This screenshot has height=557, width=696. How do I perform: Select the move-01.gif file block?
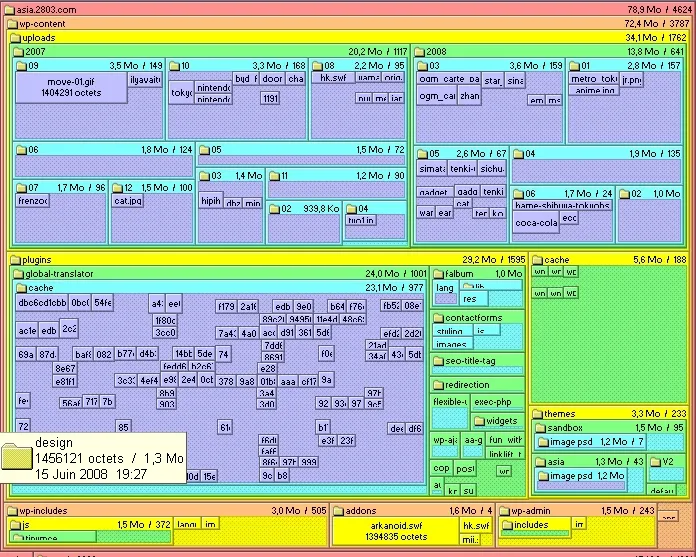pos(71,87)
